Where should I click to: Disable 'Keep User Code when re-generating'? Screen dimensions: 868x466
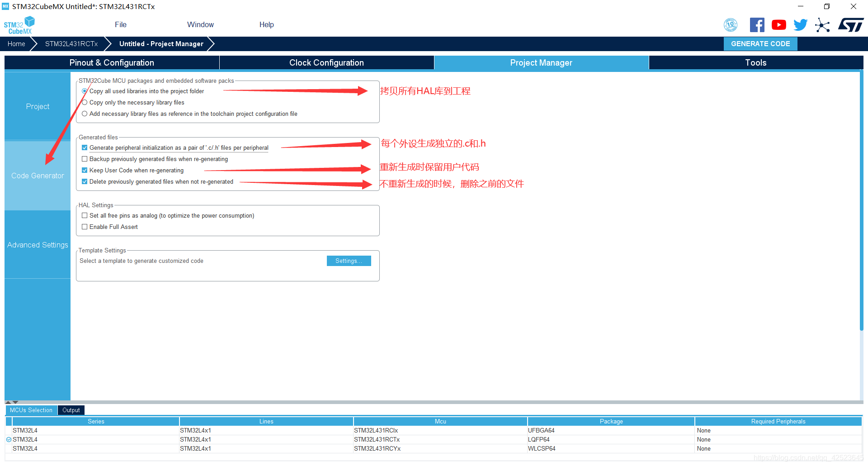[85, 170]
